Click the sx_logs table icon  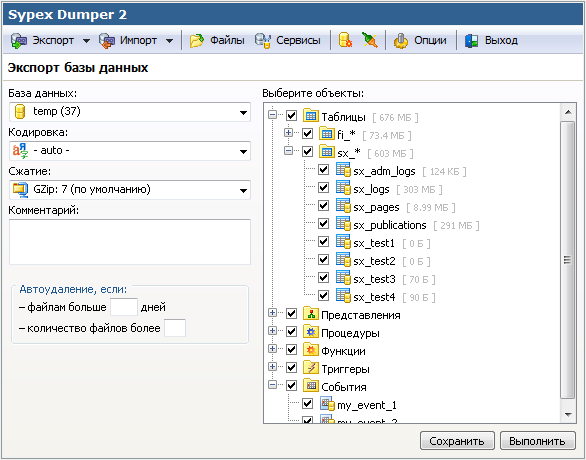coord(343,188)
